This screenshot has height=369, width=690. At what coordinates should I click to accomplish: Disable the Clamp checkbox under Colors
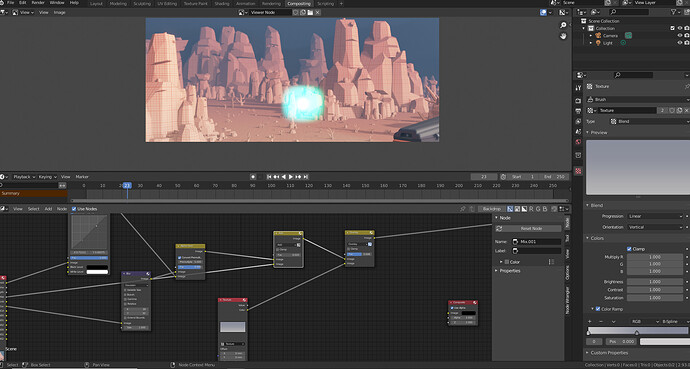629,249
